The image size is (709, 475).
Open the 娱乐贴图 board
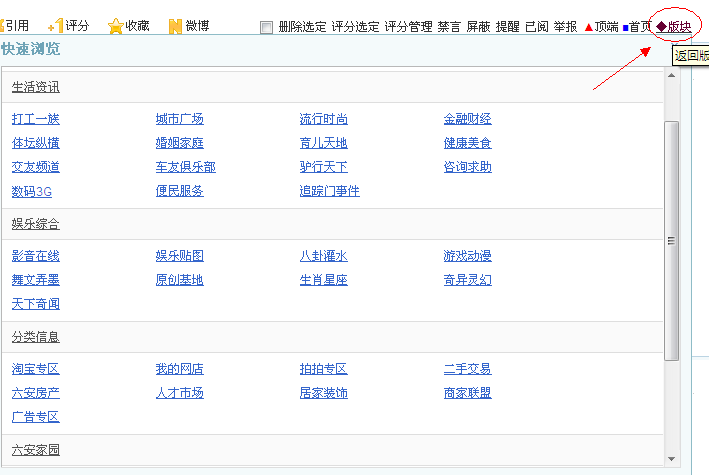(x=180, y=256)
